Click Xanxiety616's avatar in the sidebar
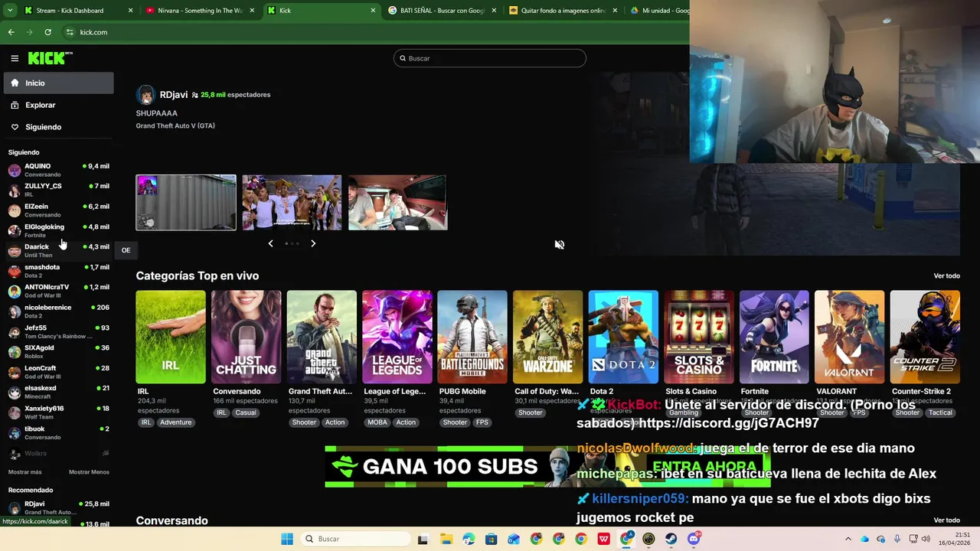 pyautogui.click(x=15, y=413)
